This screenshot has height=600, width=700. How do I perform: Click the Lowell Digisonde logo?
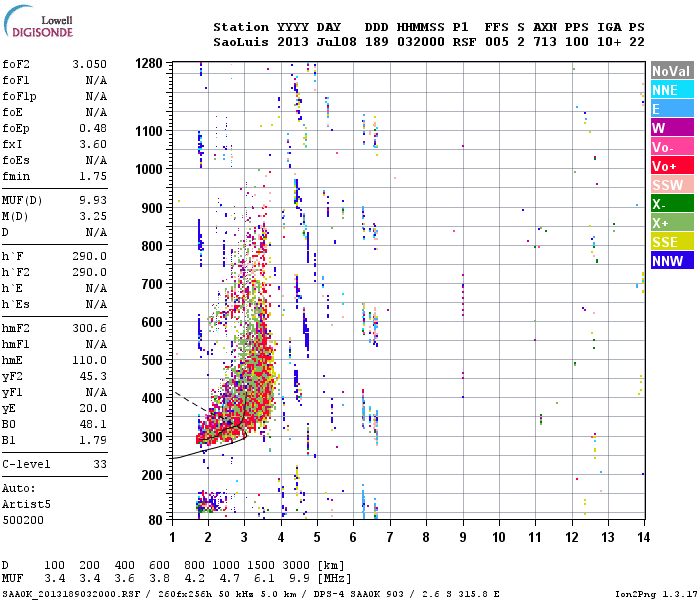pyautogui.click(x=38, y=22)
